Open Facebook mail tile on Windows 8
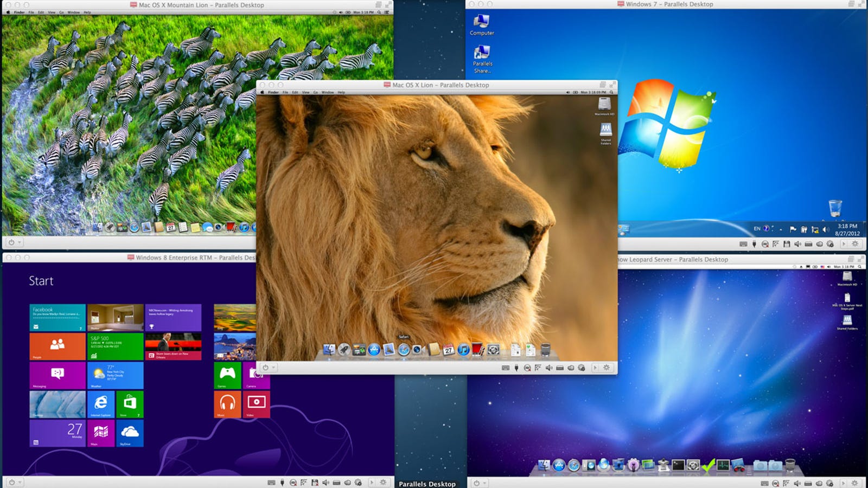The height and width of the screenshot is (488, 868). tap(58, 318)
